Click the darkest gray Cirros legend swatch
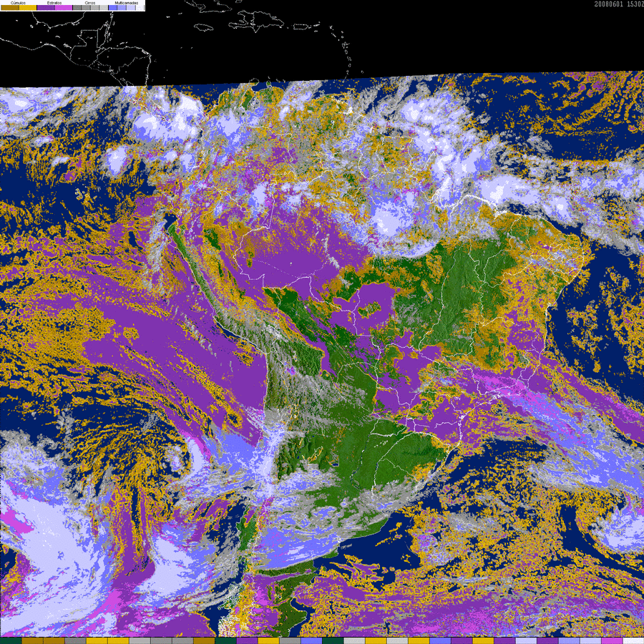 coord(77,7)
